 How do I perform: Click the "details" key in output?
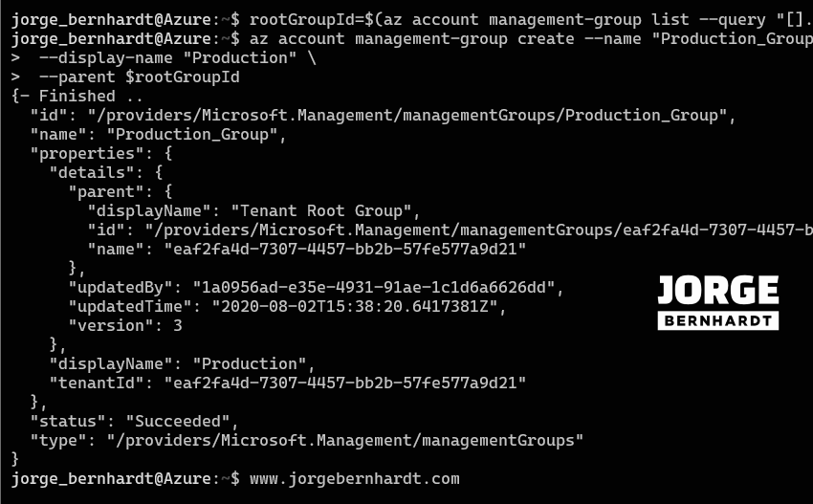tap(91, 172)
